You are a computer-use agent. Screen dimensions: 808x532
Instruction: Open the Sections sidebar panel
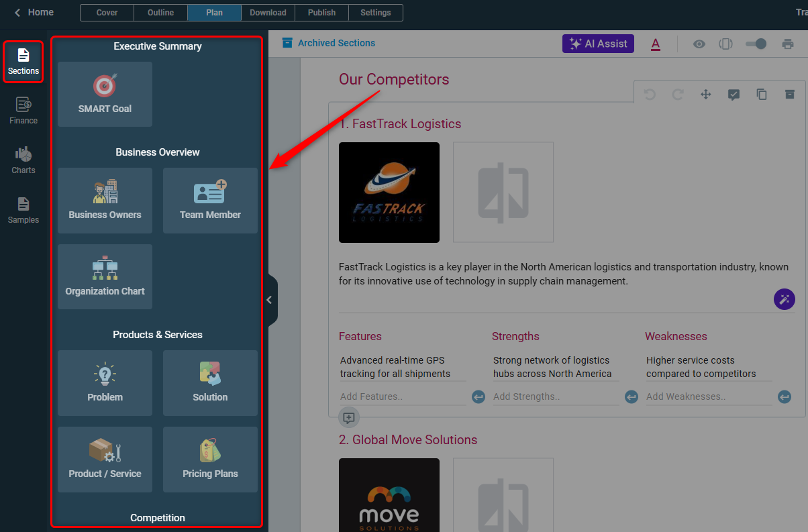pos(23,62)
